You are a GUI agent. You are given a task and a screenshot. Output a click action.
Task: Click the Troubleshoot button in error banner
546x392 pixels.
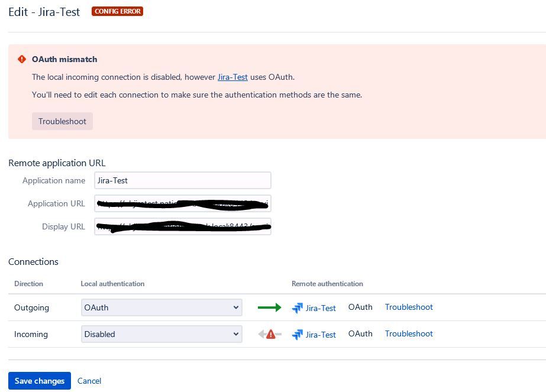coord(62,121)
